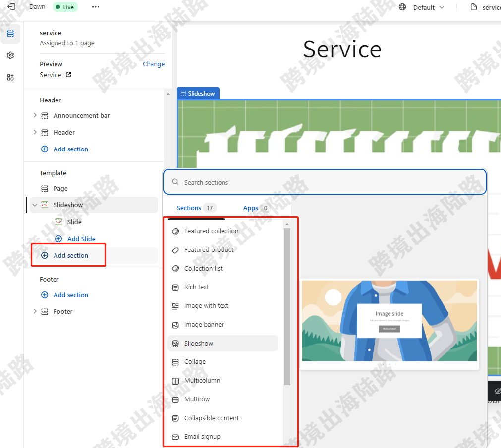Viewport: 501px width, 448px height.
Task: Click the Service preview page name
Action: (x=51, y=75)
